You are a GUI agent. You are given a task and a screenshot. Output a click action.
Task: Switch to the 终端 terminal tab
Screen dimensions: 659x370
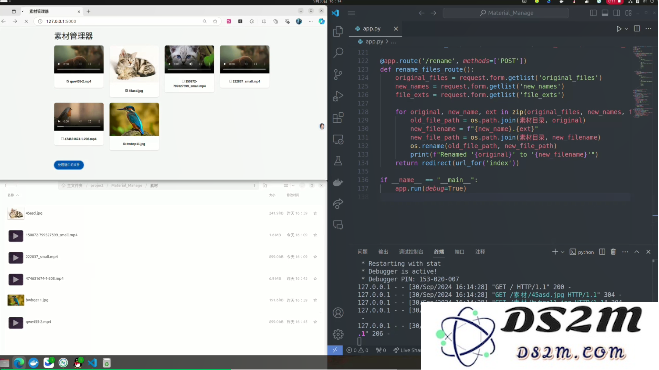click(439, 252)
